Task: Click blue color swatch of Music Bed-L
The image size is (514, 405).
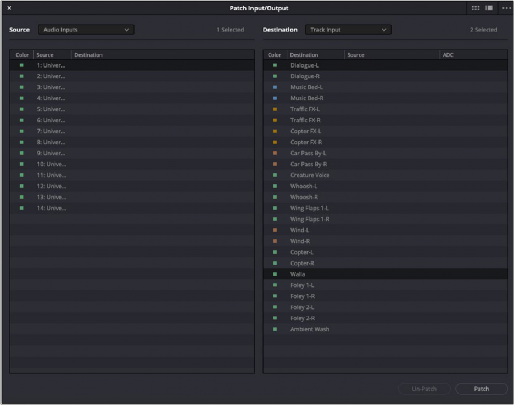Action: (x=275, y=87)
